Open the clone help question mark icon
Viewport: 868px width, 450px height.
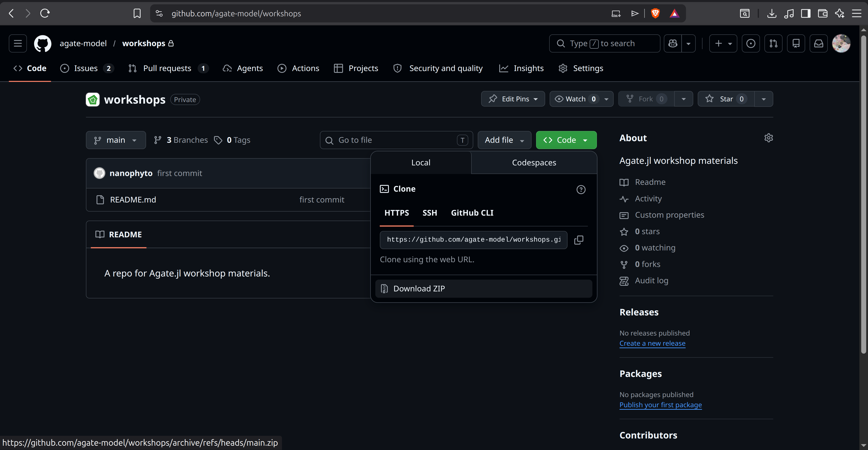coord(581,190)
